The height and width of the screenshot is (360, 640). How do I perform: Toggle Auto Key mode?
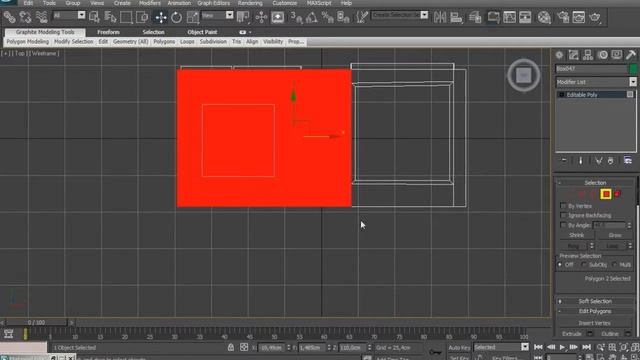point(459,348)
